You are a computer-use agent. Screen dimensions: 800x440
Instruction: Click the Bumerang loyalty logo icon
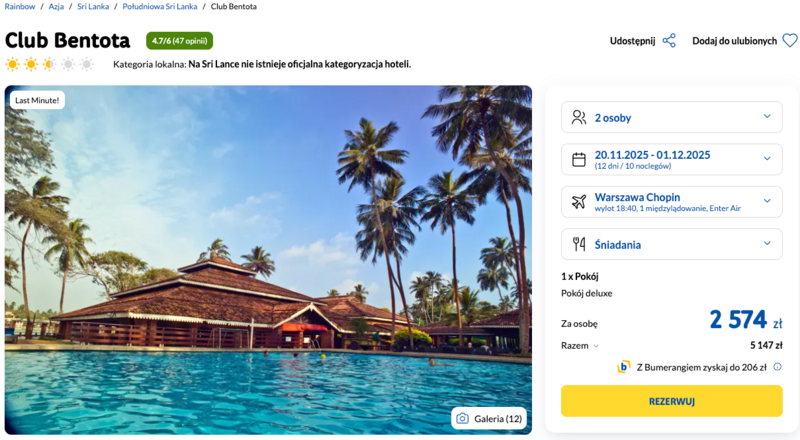pyautogui.click(x=624, y=367)
